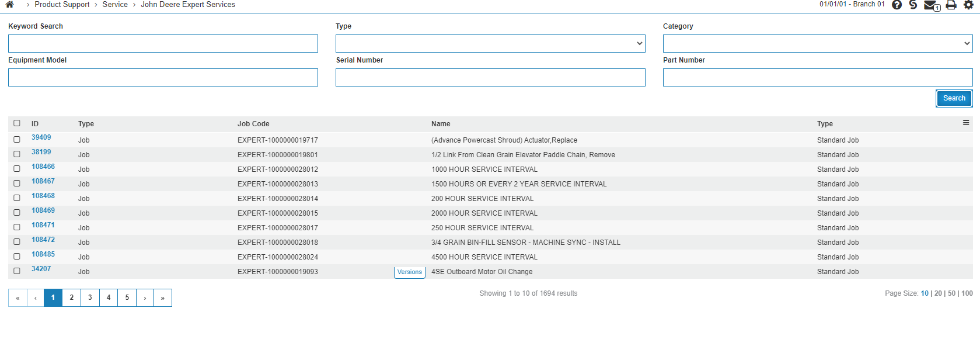This screenshot has width=980, height=346.
Task: Click the S-shaped icon in header
Action: pyautogui.click(x=913, y=5)
